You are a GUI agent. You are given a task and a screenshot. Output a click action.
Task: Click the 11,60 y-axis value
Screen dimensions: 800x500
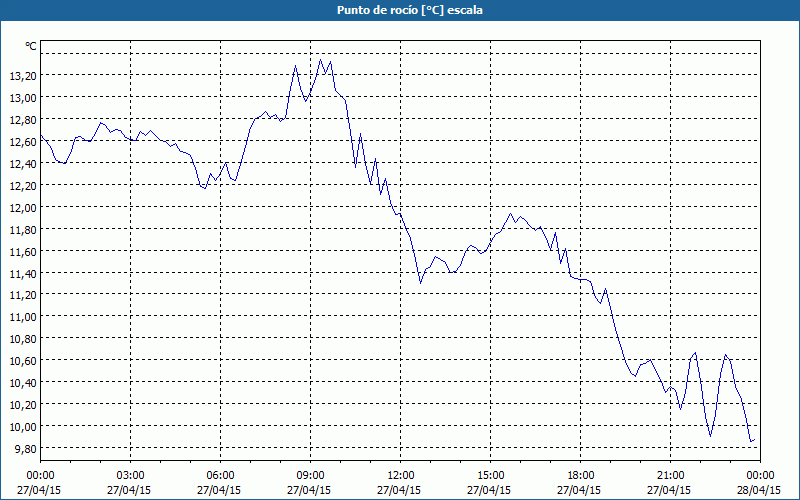pos(22,252)
